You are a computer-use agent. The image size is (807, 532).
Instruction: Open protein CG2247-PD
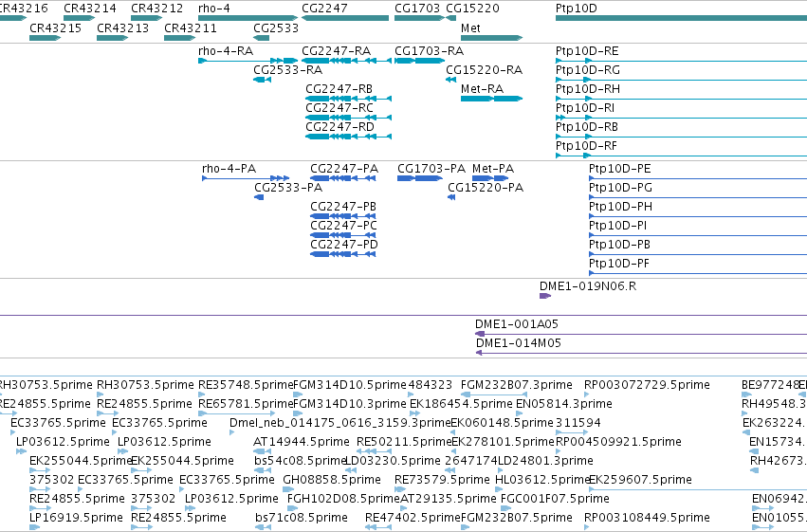[344, 245]
